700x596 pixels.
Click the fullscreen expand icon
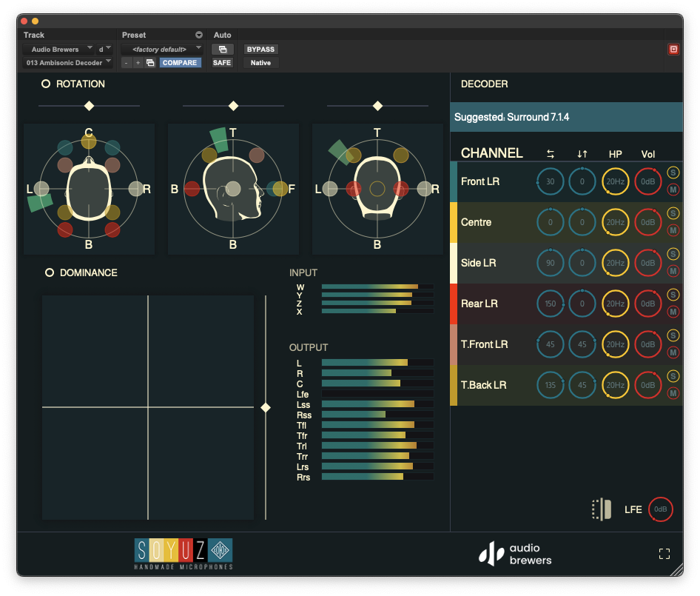point(664,553)
